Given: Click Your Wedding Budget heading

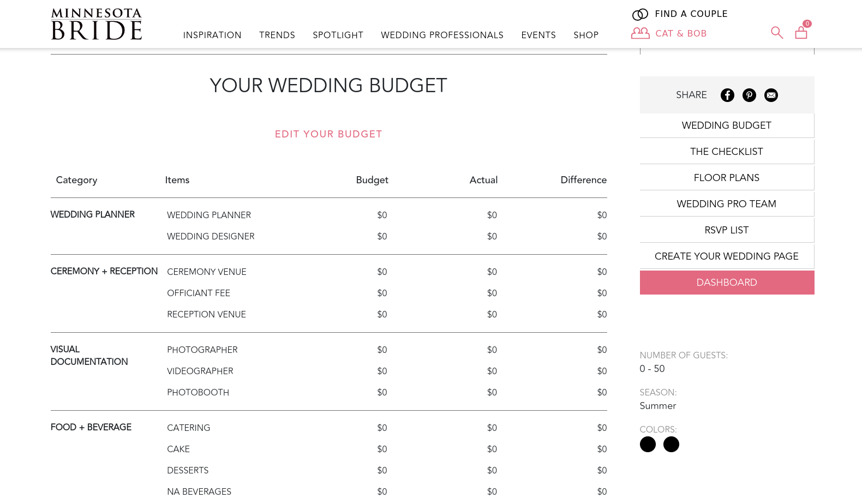Looking at the screenshot, I should click(x=328, y=86).
